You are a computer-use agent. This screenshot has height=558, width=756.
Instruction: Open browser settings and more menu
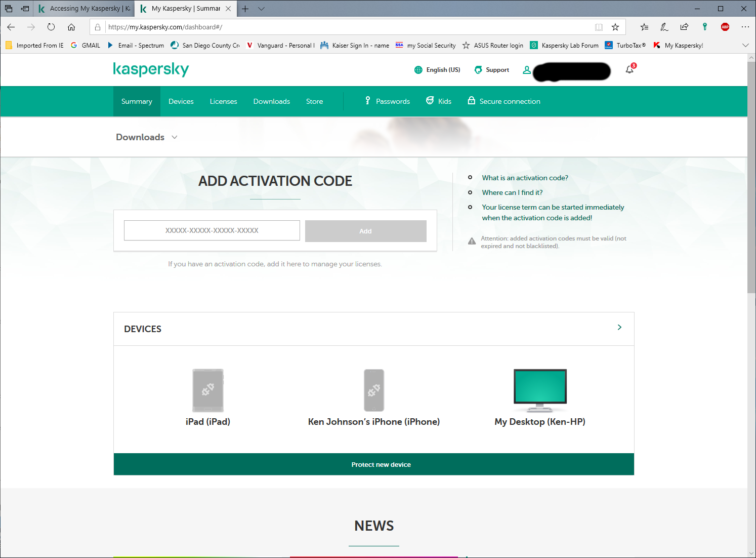[745, 27]
